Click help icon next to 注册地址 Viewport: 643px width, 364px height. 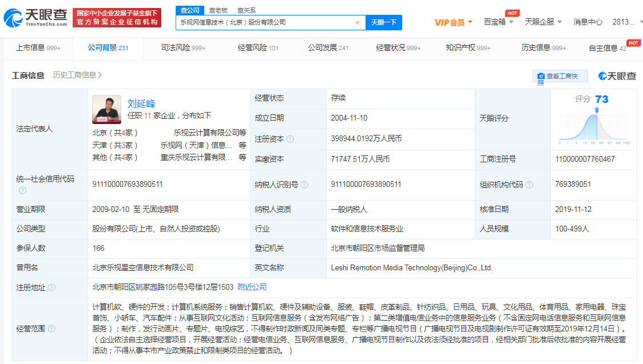(x=51, y=287)
